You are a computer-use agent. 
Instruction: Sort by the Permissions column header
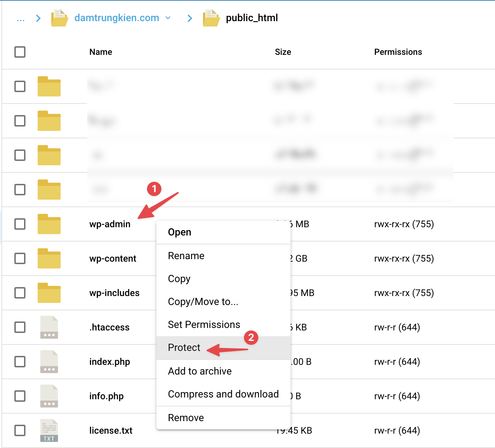[x=398, y=52]
